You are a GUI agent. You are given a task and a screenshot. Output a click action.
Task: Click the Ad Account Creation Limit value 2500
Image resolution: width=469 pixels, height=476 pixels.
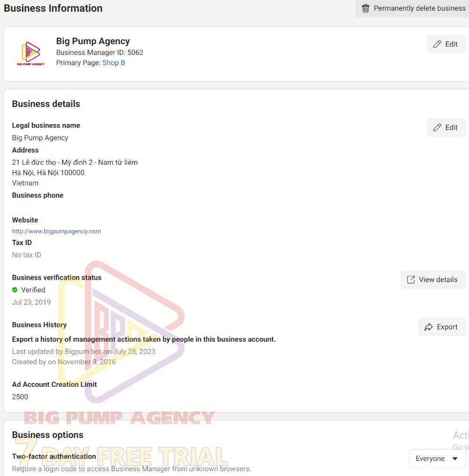pos(20,397)
